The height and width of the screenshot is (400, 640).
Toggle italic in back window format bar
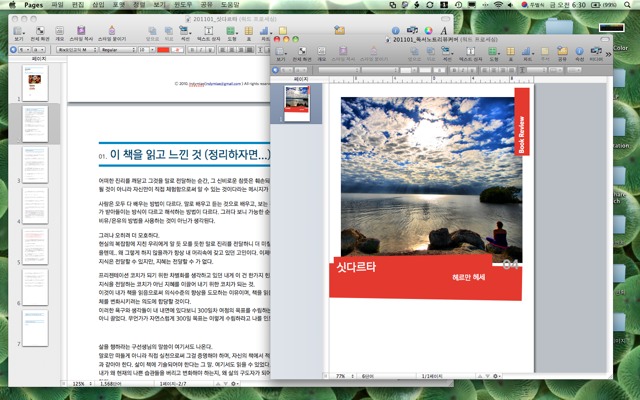[201, 49]
